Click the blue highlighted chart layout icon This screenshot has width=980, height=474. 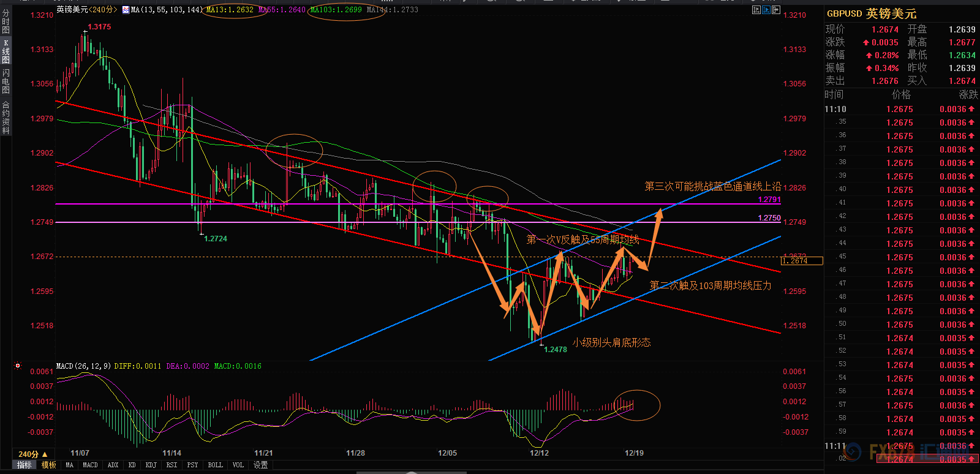(766, 10)
